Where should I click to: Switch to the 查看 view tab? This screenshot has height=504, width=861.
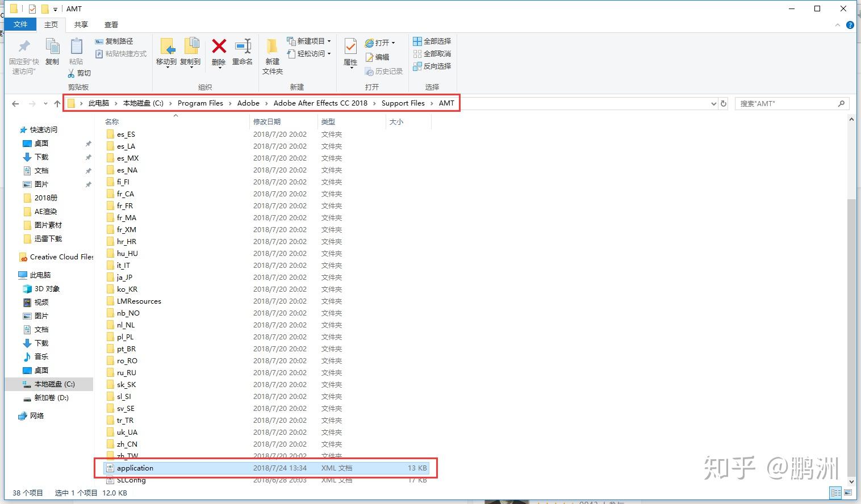(111, 24)
